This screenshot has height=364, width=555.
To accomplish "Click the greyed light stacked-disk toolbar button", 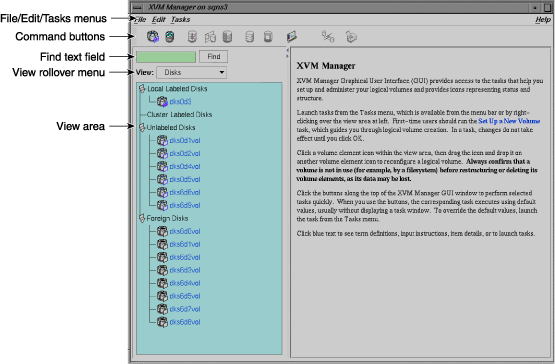I will click(250, 36).
